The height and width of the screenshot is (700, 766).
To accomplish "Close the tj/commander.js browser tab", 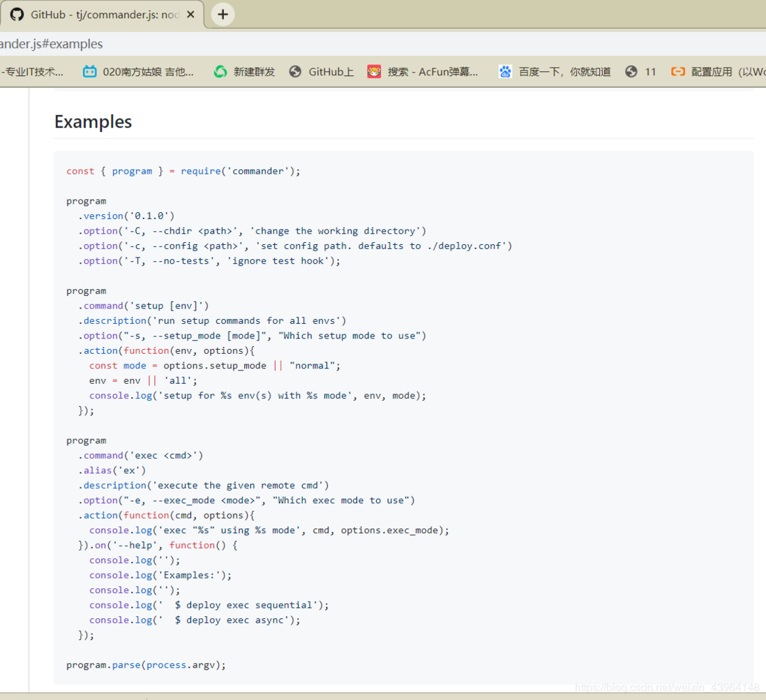I will click(190, 15).
